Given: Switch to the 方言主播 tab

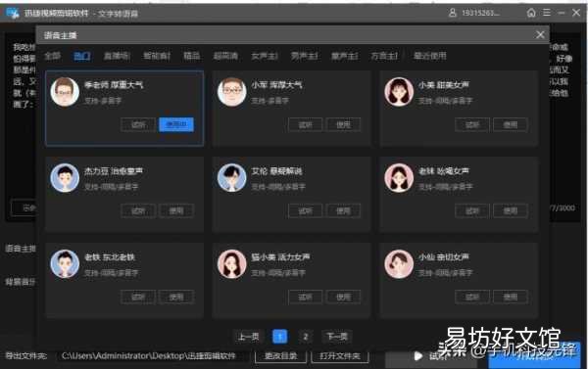Looking at the screenshot, I should (384, 56).
